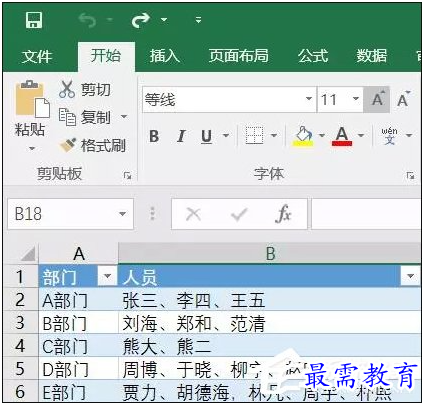Open fill color dropdown arrow

322,136
